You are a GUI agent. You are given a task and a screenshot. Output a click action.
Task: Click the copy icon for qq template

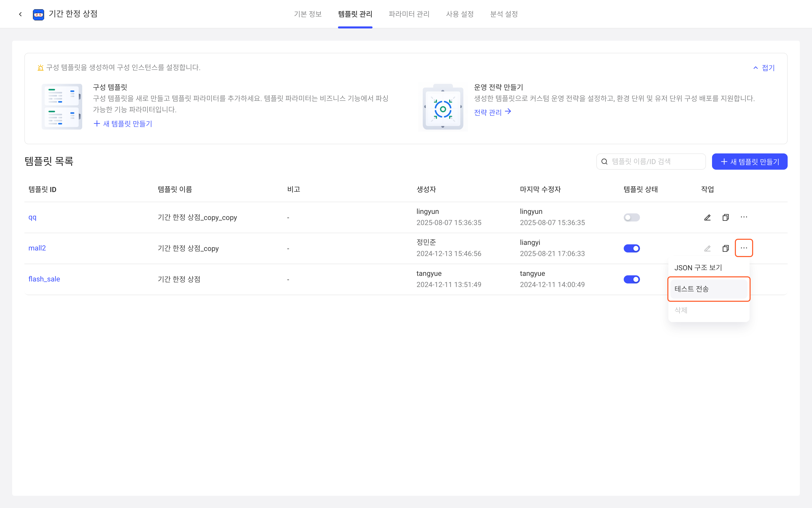pos(725,217)
